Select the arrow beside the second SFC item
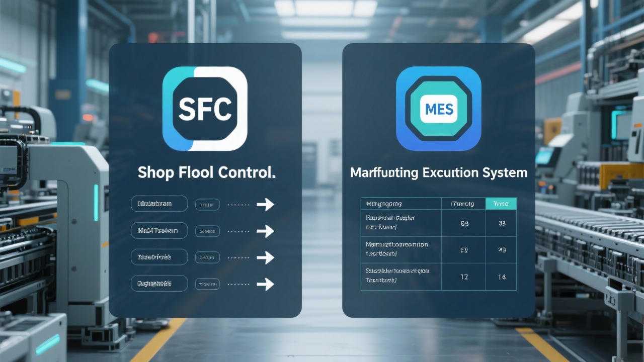This screenshot has height=362, width=644. 266,231
